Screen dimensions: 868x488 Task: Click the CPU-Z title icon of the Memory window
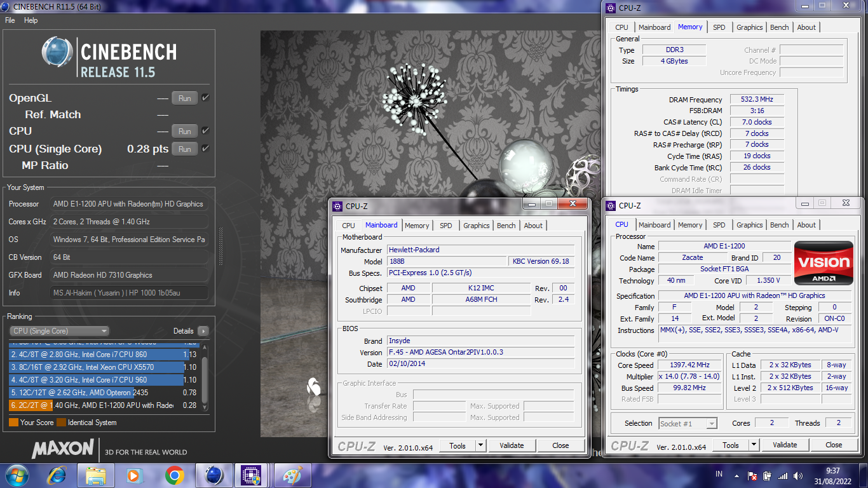pos(611,8)
